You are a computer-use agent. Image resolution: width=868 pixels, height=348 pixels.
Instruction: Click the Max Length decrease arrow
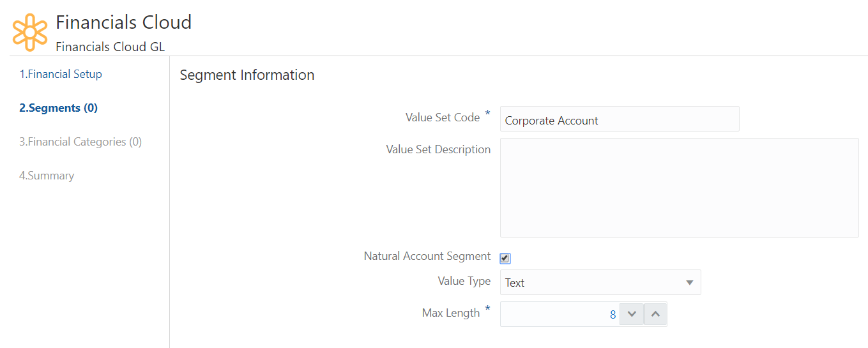pos(632,314)
